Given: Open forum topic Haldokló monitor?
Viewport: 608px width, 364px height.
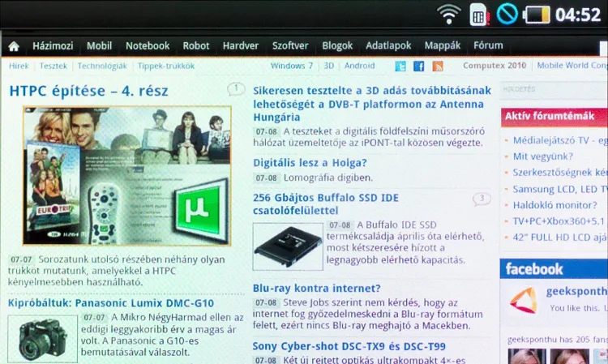Looking at the screenshot, I should (554, 205).
